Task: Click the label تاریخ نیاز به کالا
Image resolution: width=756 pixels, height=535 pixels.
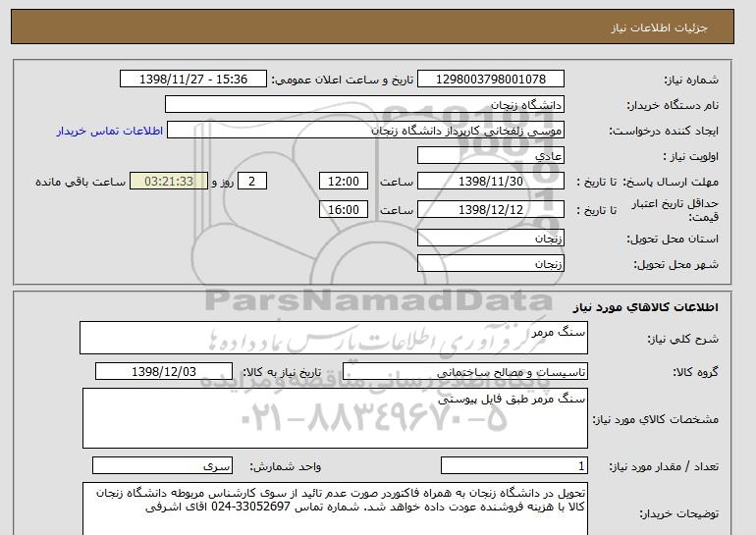Action: click(282, 372)
